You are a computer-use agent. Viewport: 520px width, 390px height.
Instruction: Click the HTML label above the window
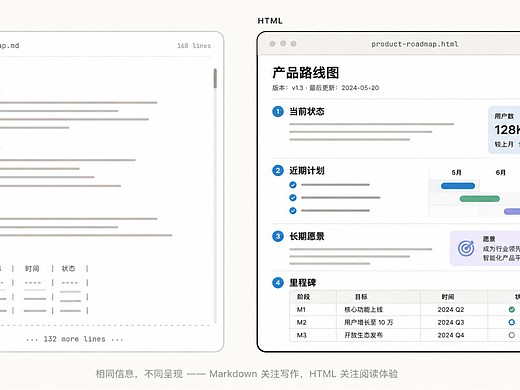pyautogui.click(x=270, y=21)
